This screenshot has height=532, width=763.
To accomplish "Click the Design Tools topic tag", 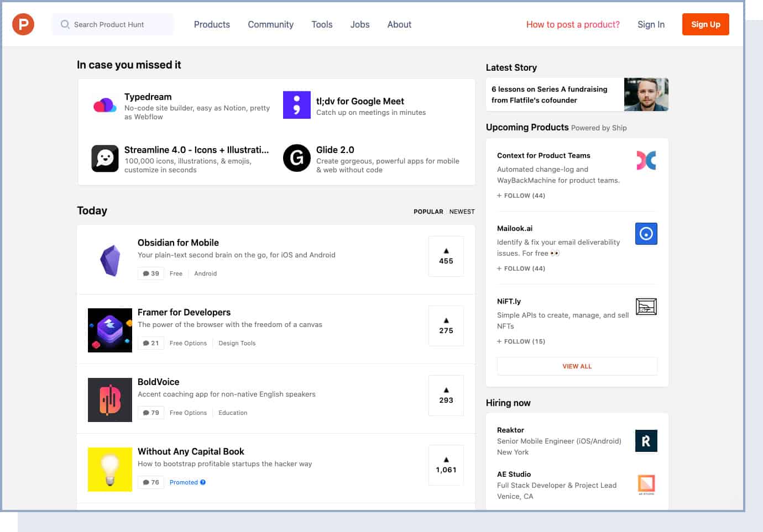I will [237, 343].
